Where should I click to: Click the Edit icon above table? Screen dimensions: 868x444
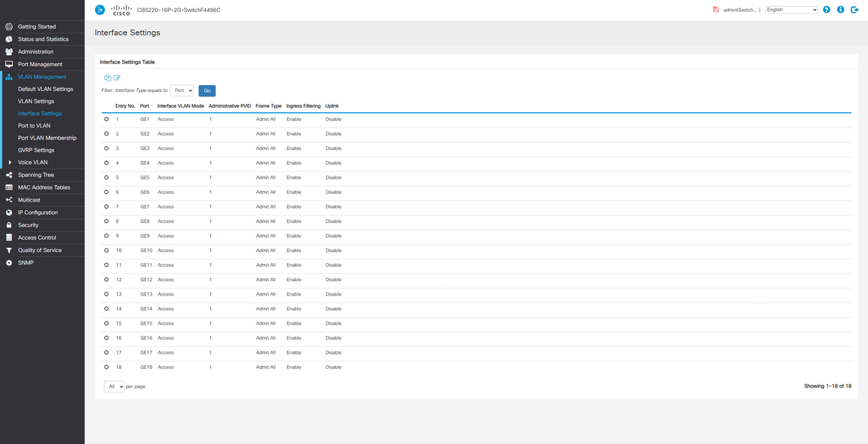[117, 78]
